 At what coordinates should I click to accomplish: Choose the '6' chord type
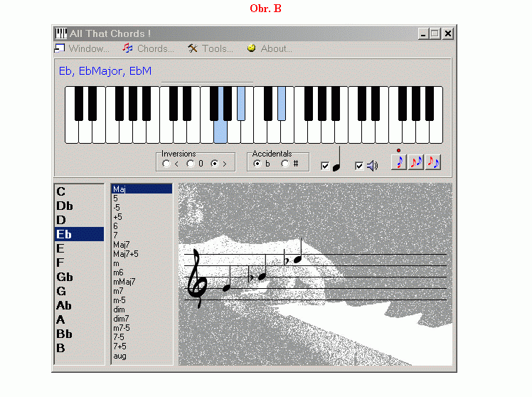tap(142, 226)
